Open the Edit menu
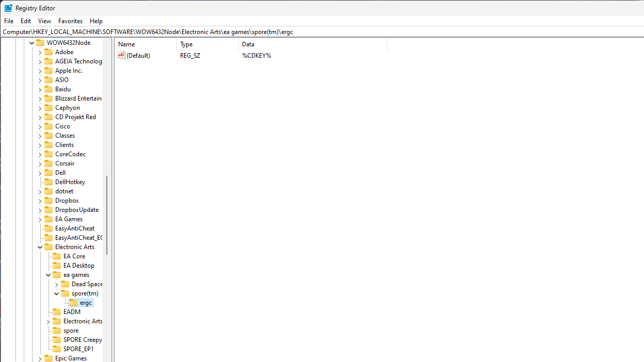The image size is (644, 362). (26, 21)
